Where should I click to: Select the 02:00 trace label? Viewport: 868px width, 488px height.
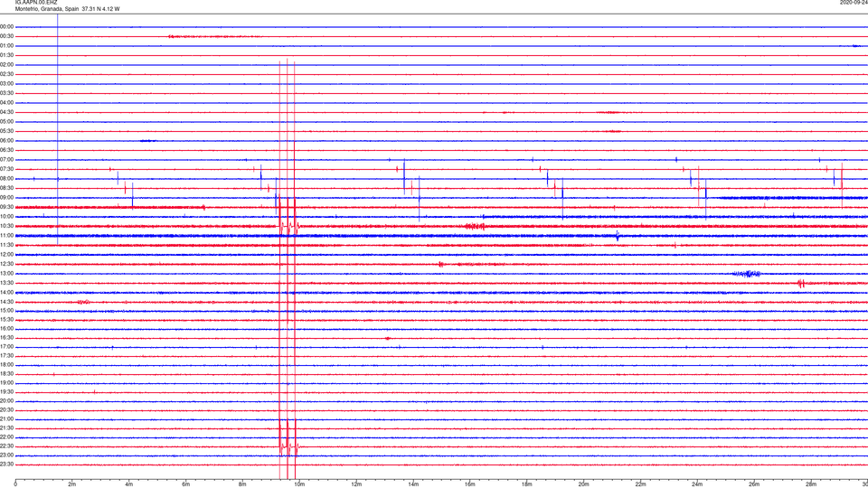click(7, 65)
